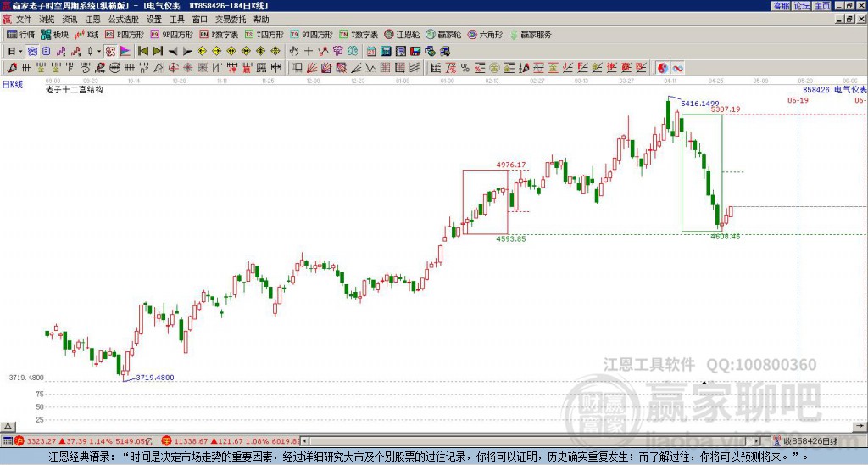
Task: Open the T数字表 tool
Action: [x=359, y=34]
